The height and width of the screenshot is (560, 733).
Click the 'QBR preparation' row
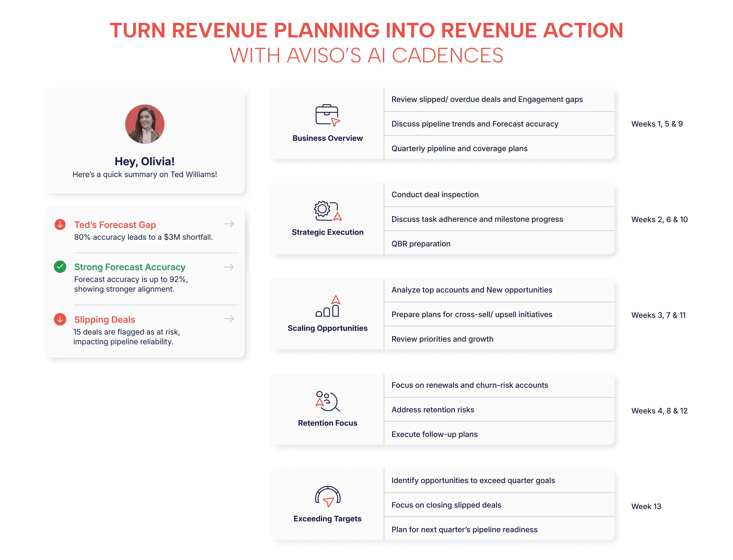point(499,243)
